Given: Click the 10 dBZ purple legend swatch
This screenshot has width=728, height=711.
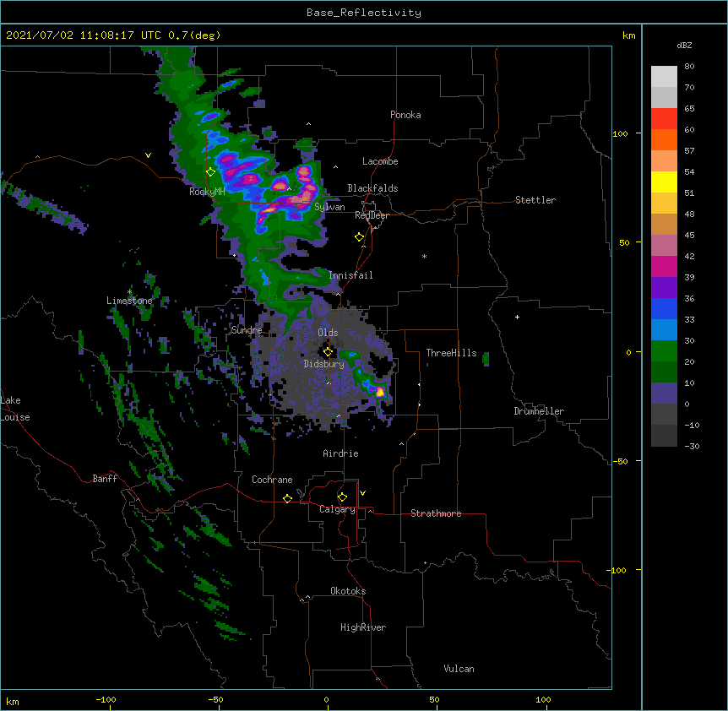Looking at the screenshot, I should click(664, 393).
